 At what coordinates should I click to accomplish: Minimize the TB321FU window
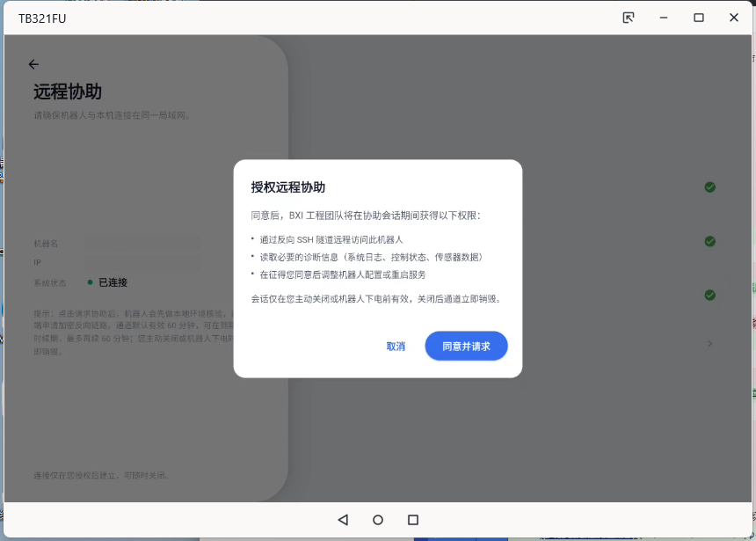coord(664,18)
